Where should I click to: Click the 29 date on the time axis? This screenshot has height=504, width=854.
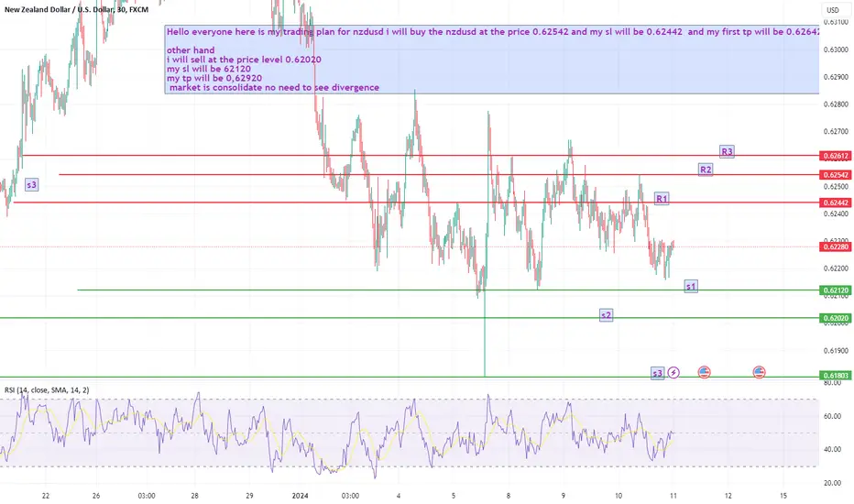click(249, 496)
